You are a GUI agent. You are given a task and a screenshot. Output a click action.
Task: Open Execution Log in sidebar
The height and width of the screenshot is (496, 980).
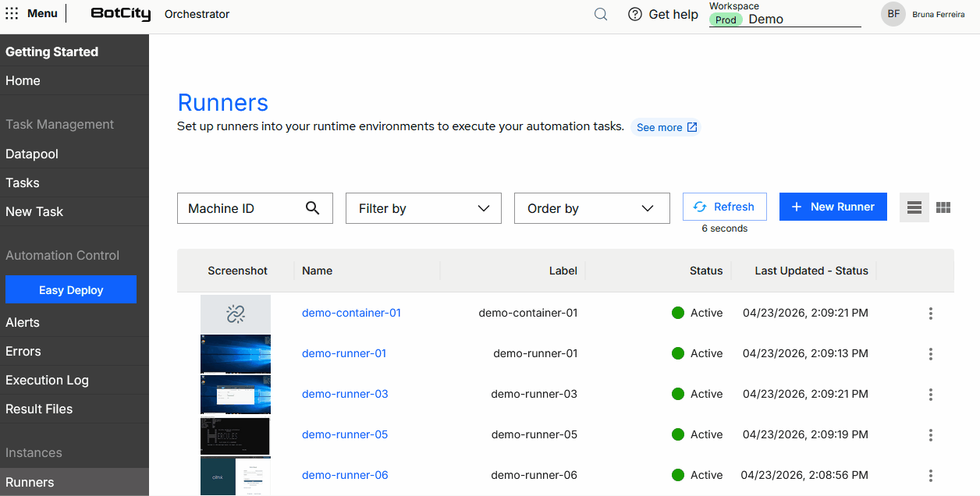tap(74, 381)
